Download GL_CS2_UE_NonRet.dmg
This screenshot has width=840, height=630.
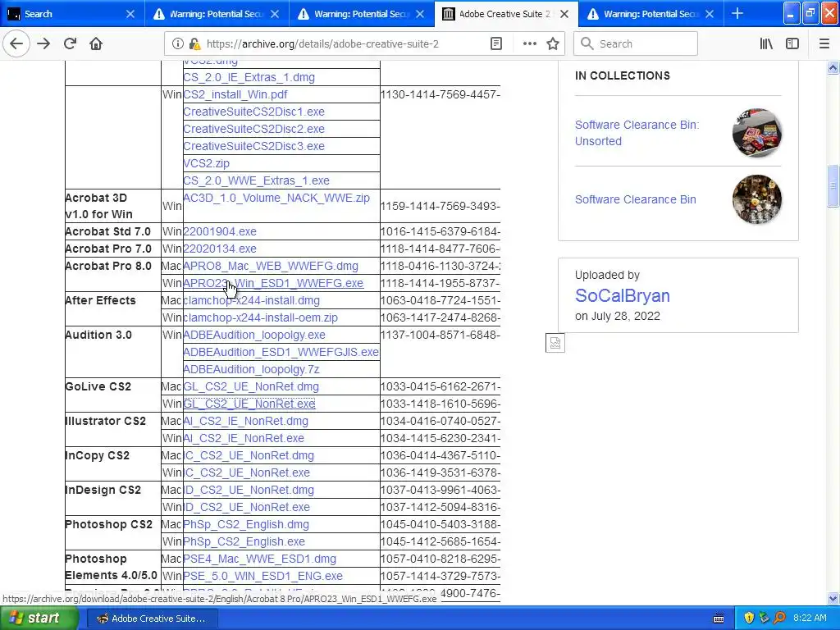pos(251,386)
